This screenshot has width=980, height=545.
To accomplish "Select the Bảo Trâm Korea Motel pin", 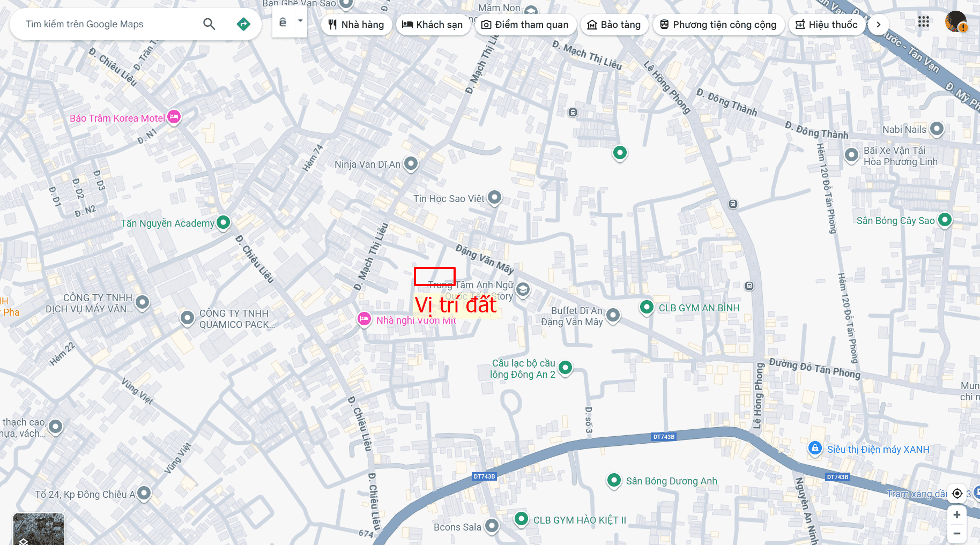I will click(174, 117).
